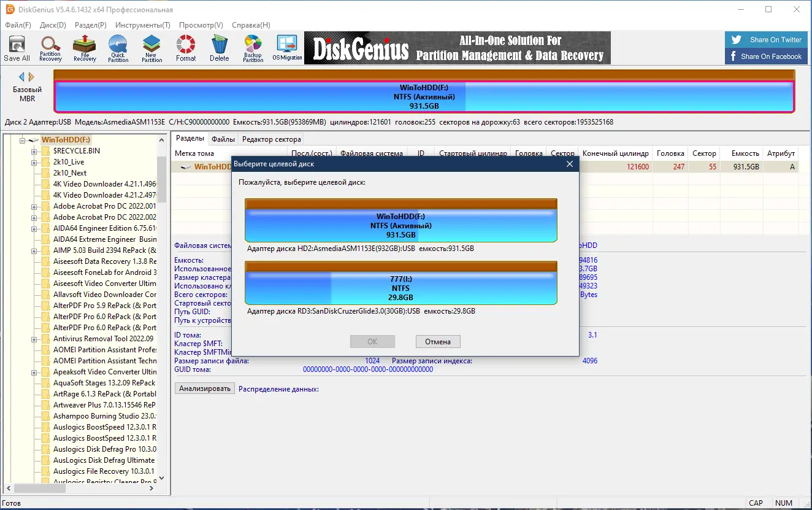Expand the $RECYCLE.BIN folder

[34, 151]
